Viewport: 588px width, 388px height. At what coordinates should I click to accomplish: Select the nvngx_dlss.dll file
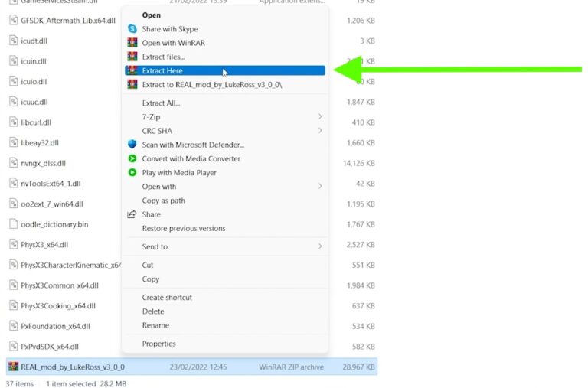[x=43, y=163]
